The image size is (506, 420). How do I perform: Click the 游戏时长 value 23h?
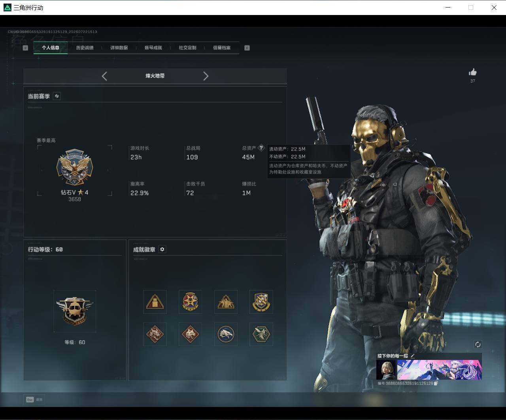coord(136,157)
